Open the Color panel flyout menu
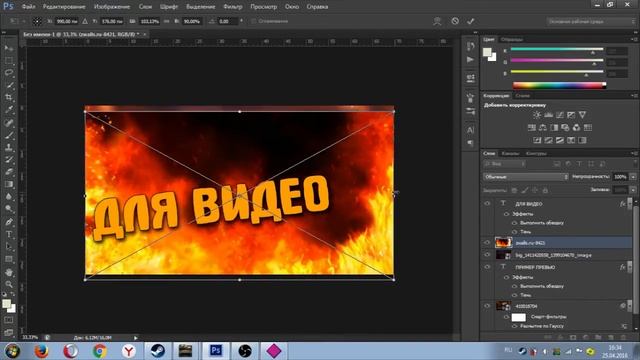 [x=634, y=39]
